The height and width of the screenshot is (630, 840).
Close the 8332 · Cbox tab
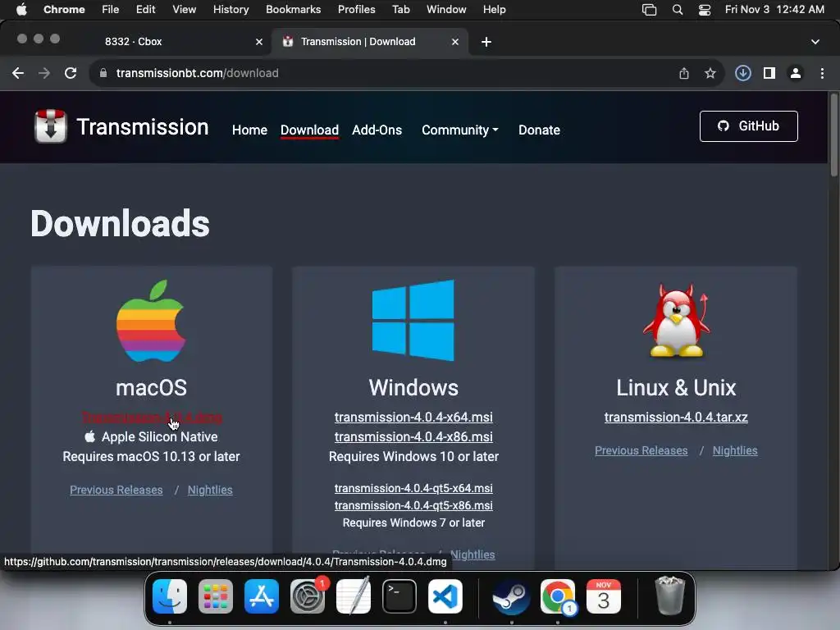[x=259, y=42]
